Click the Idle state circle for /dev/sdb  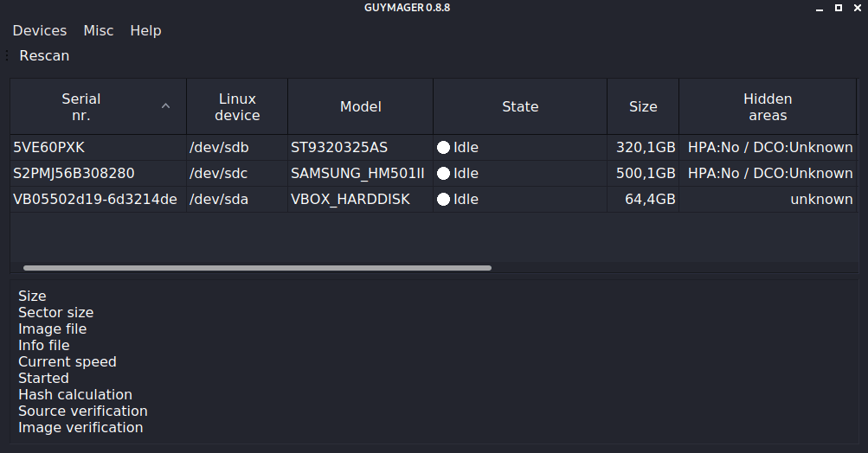pyautogui.click(x=444, y=148)
